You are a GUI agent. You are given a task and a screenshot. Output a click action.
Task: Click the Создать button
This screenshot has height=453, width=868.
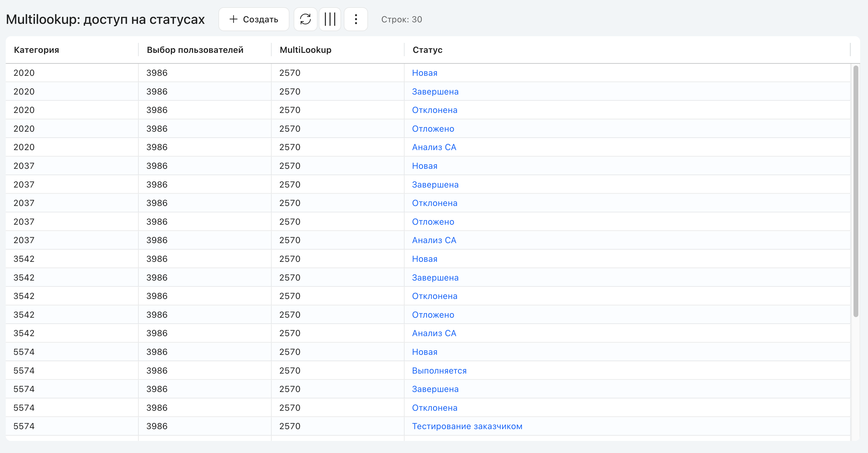pos(254,19)
